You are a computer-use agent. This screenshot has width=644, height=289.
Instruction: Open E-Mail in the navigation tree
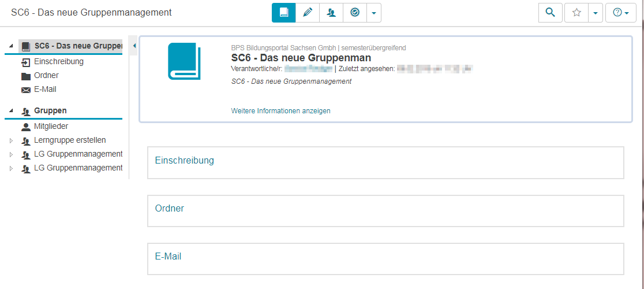[x=45, y=89]
